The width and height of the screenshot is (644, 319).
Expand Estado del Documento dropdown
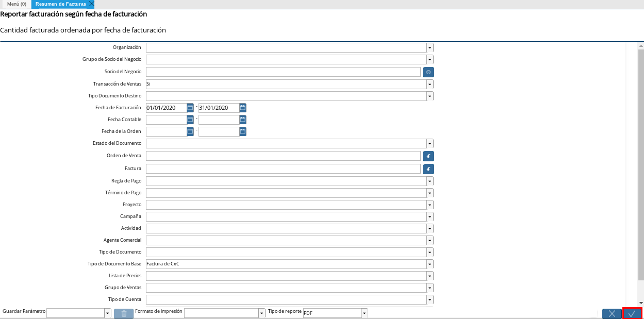click(430, 143)
